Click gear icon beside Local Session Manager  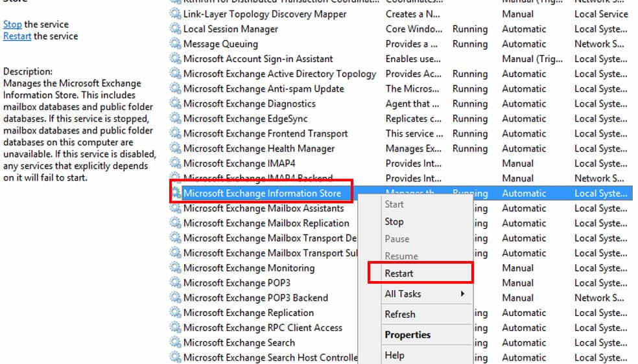coord(175,29)
